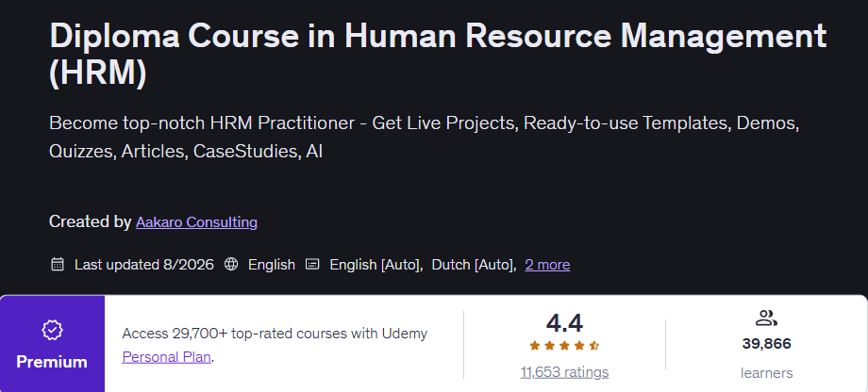Click the first orange rating star

(535, 346)
